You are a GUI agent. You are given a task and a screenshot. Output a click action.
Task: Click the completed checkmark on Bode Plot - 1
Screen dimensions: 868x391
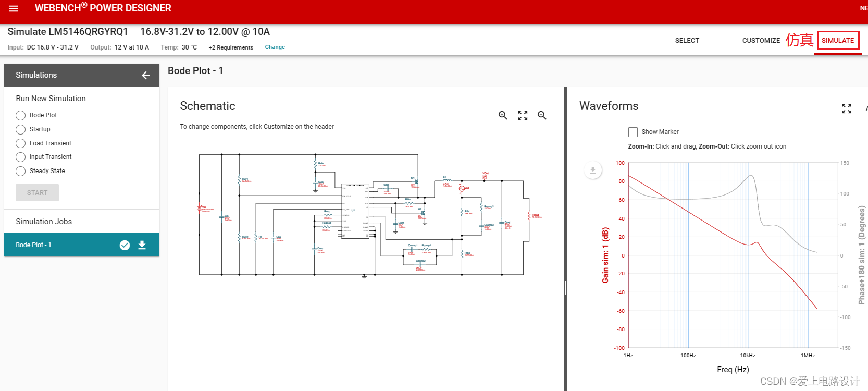125,245
